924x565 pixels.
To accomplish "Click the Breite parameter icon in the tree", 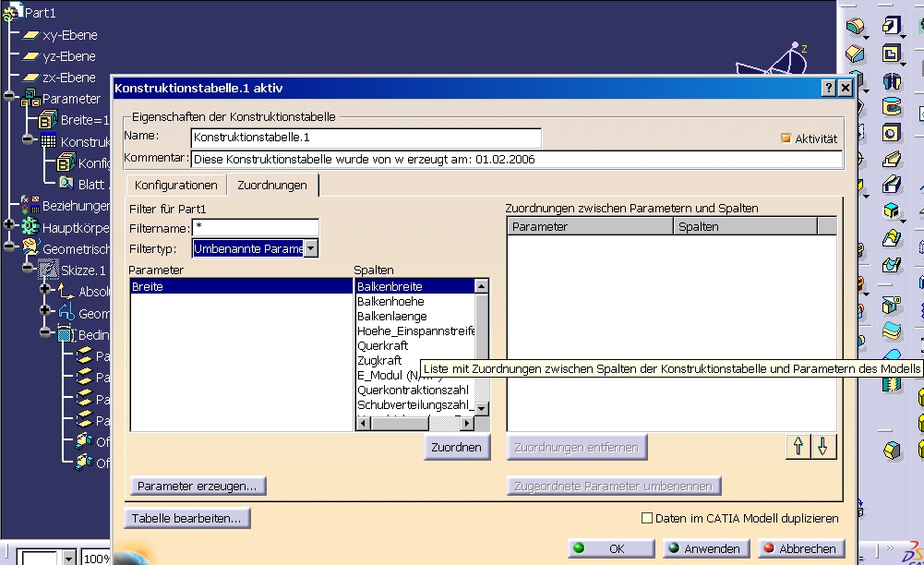I will tap(48, 120).
